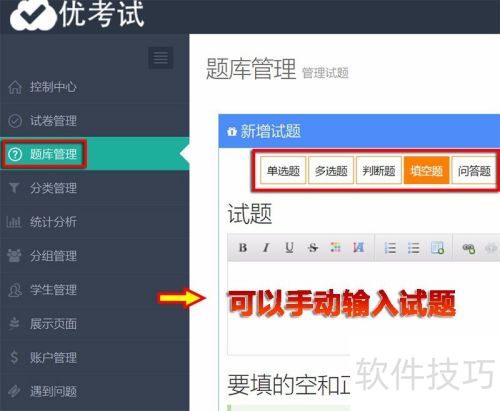Click the ticket icon beside 遇到问题

click(14, 391)
